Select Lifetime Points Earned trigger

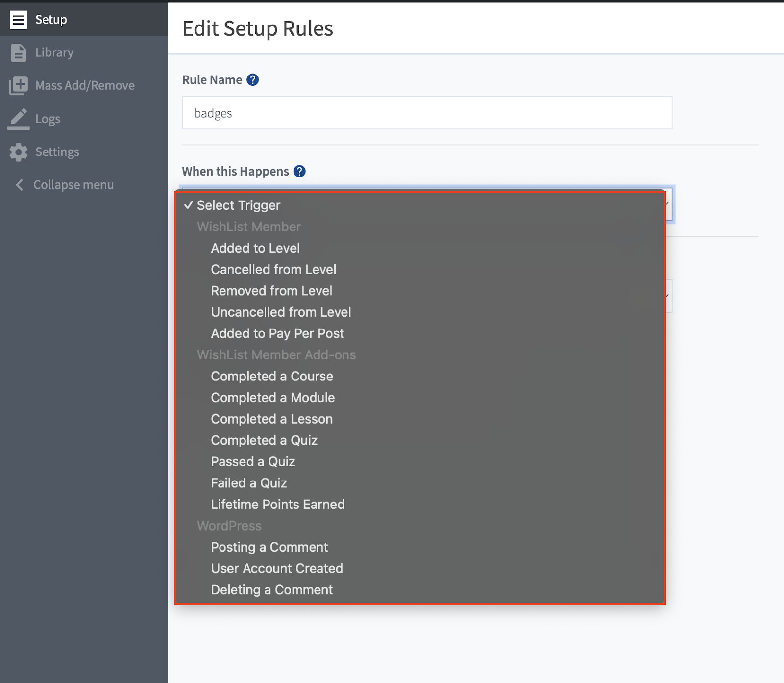point(420,505)
